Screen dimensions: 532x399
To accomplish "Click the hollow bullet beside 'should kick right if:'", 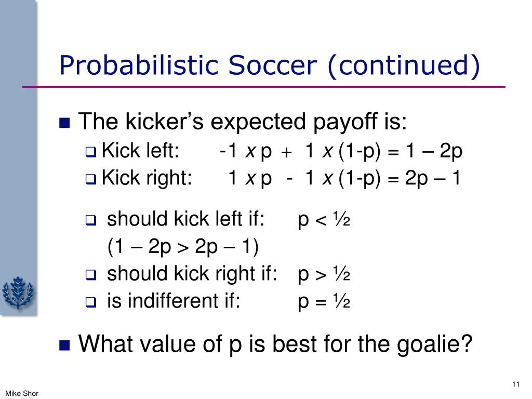I will 91,274.
